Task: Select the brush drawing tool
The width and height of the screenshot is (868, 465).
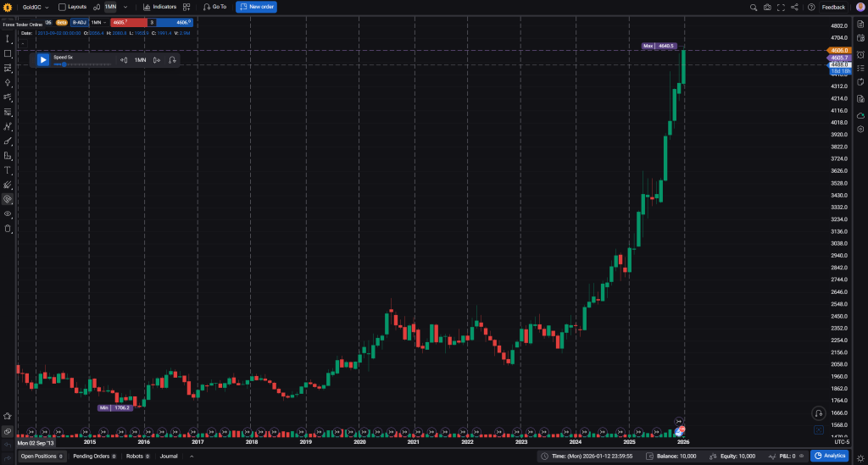Action: click(x=7, y=141)
